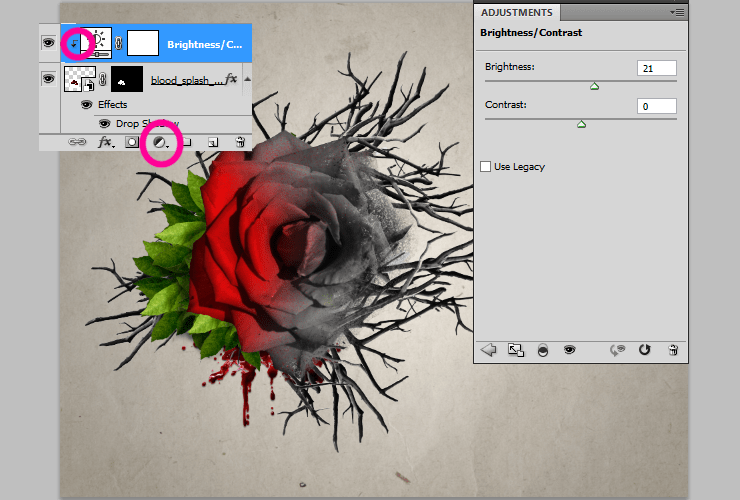Click the Create New Layer icon
Viewport: 740px width, 500px height.
[x=213, y=142]
